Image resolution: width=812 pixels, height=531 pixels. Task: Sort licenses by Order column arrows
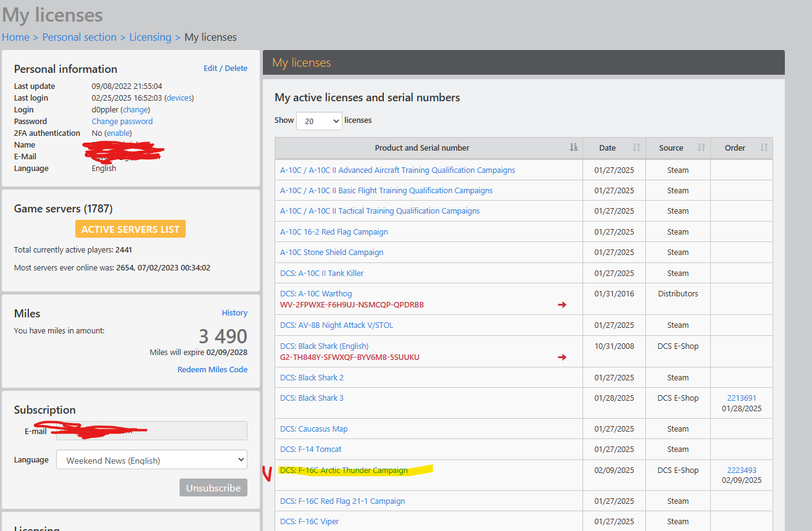(764, 148)
